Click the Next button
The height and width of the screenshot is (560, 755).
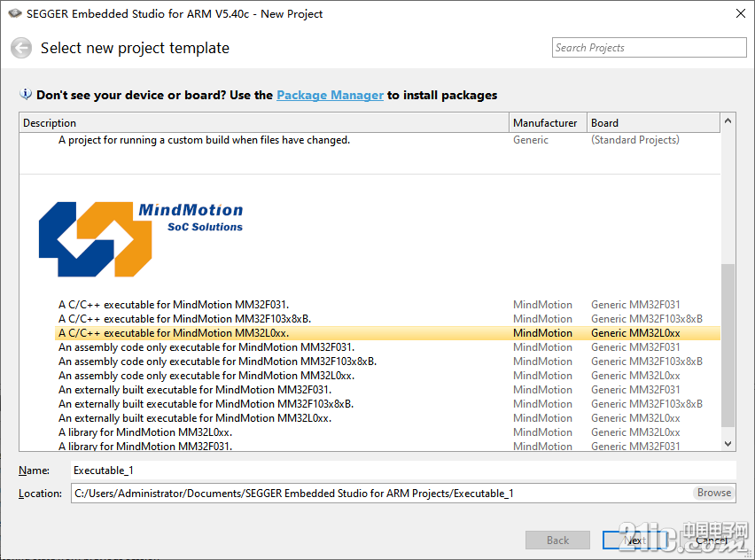634,541
